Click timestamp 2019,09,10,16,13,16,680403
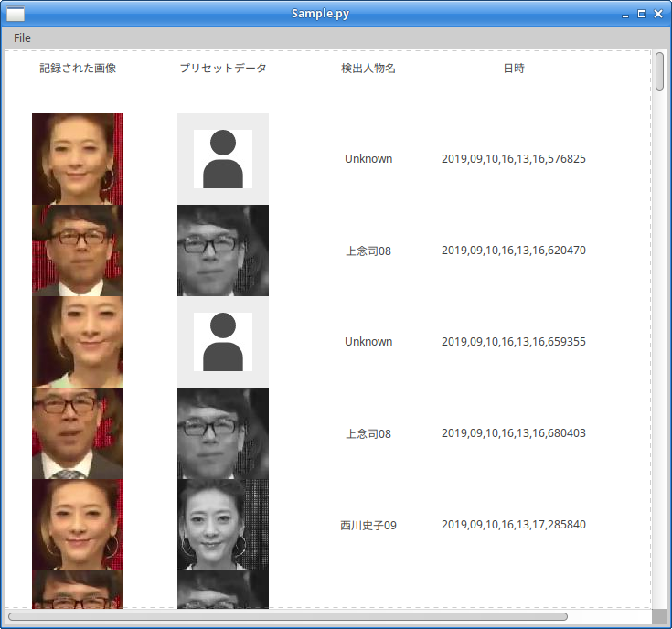This screenshot has height=629, width=672. pos(514,433)
